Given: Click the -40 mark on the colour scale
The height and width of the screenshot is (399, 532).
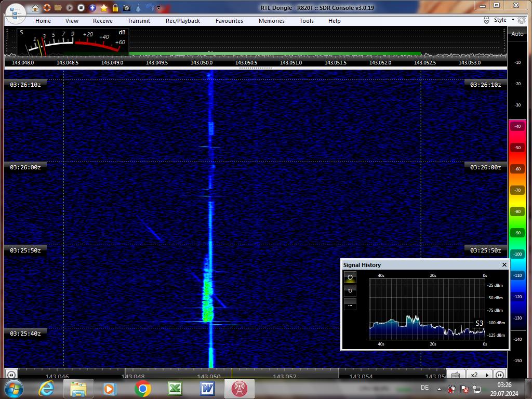Looking at the screenshot, I should pyautogui.click(x=517, y=126).
